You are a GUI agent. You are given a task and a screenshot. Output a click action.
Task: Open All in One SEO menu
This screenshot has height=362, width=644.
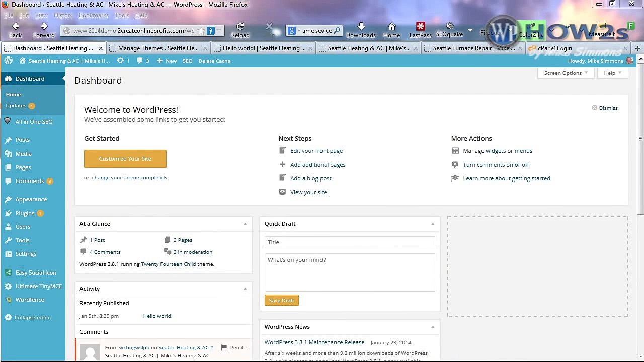(33, 122)
